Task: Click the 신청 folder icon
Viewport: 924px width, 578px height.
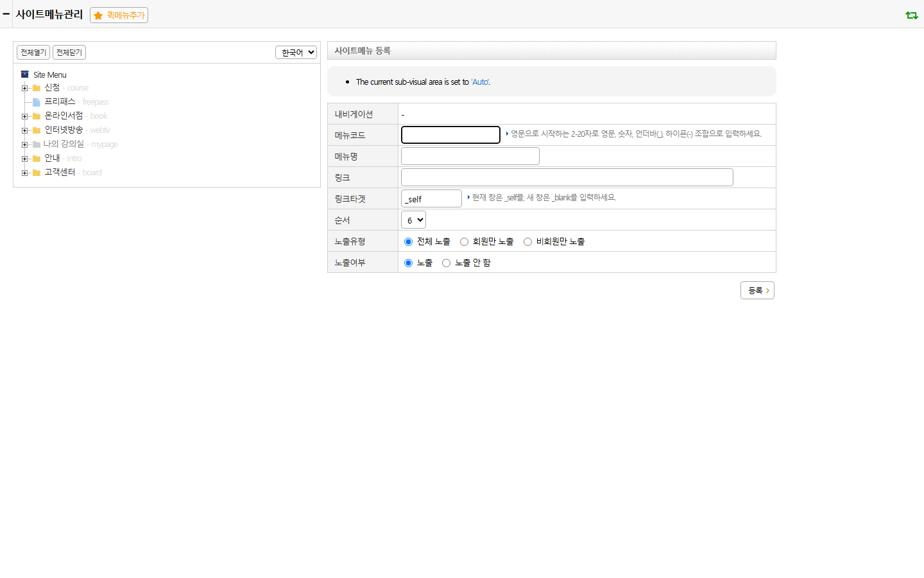Action: point(37,88)
